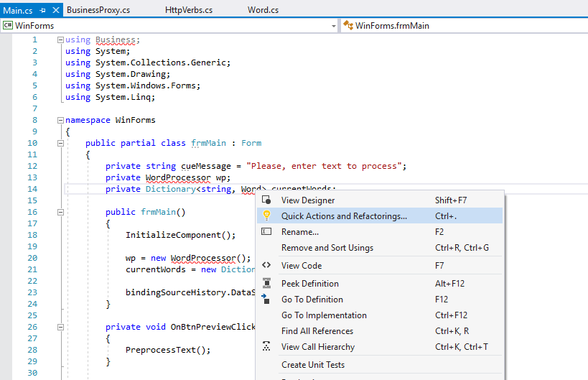
Task: Collapse the frmMain class block
Action: pyautogui.click(x=60, y=143)
